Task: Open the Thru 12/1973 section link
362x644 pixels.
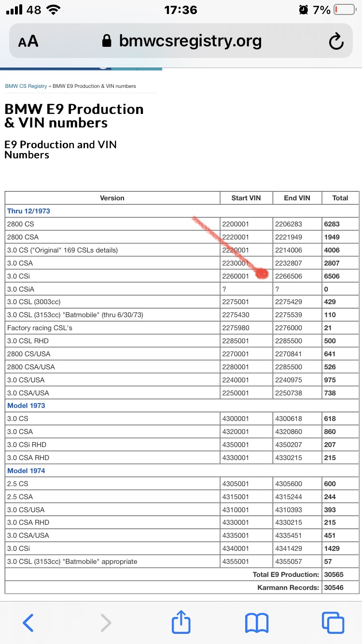Action: click(x=28, y=211)
